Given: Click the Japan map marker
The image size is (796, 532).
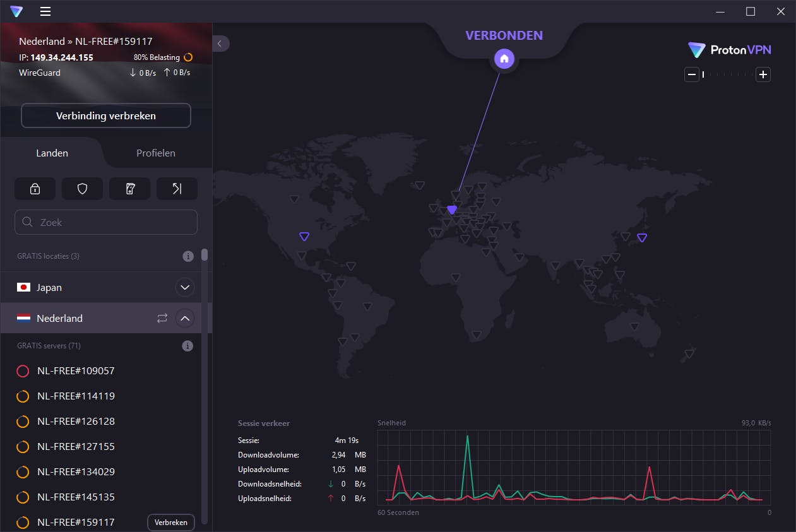Looking at the screenshot, I should point(642,238).
